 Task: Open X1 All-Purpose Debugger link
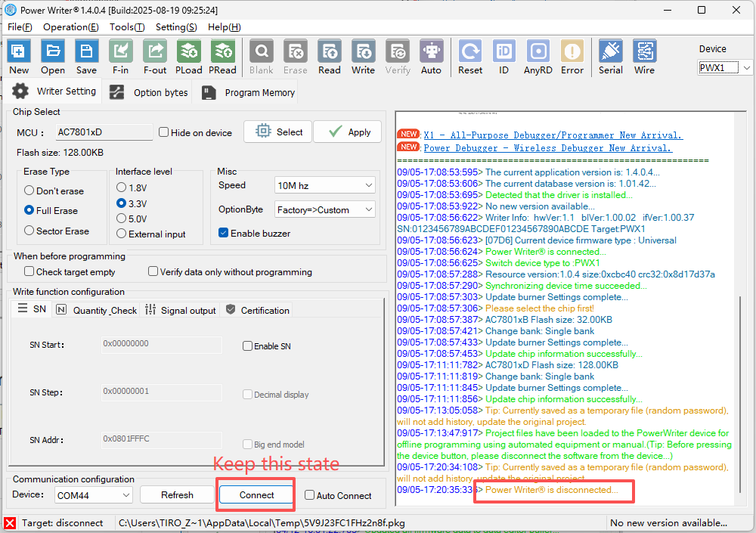(553, 135)
